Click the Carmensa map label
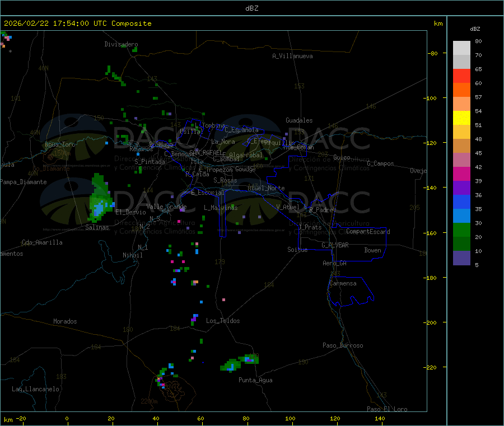The height and width of the screenshot is (426, 504). [343, 283]
